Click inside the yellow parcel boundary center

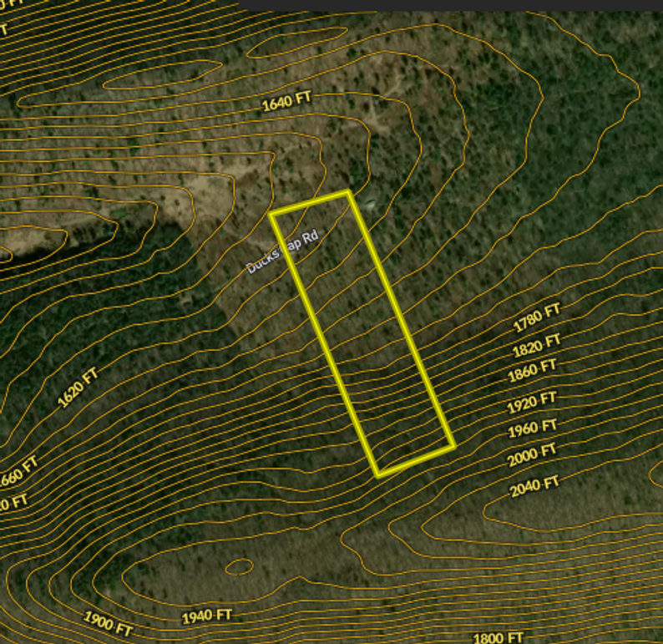362,334
